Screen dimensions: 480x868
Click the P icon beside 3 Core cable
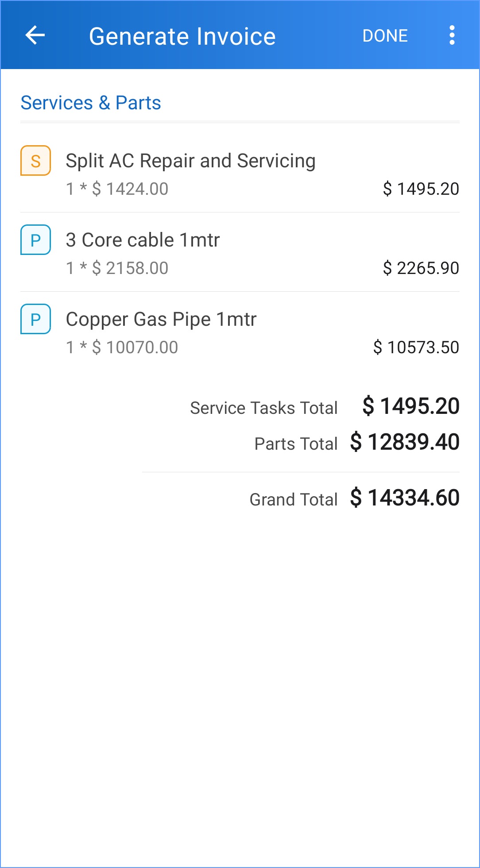pyautogui.click(x=36, y=240)
